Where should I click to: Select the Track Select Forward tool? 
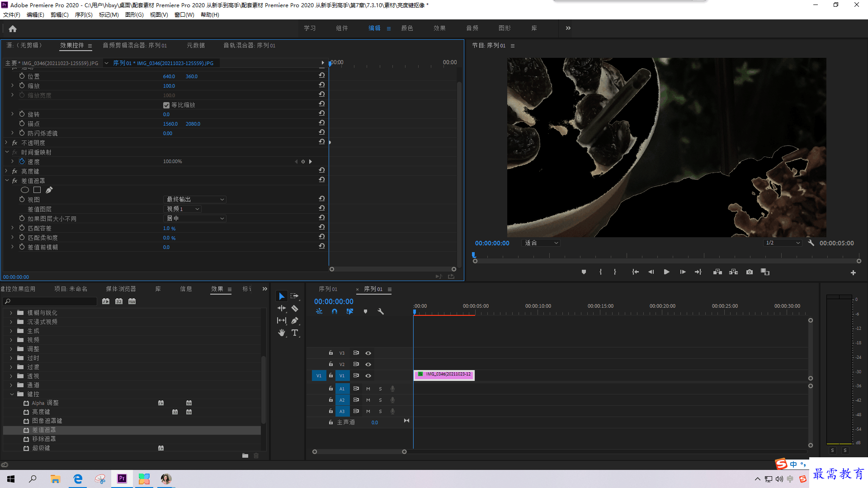pos(294,296)
